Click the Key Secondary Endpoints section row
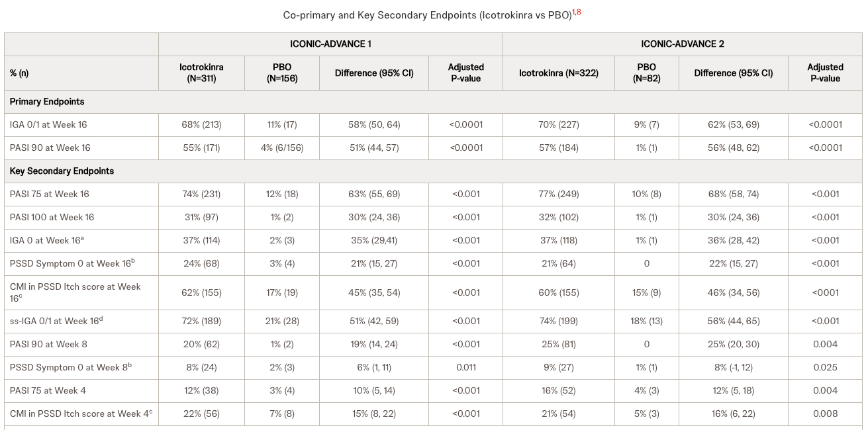Viewport: 868px width, 430px height. [x=62, y=171]
